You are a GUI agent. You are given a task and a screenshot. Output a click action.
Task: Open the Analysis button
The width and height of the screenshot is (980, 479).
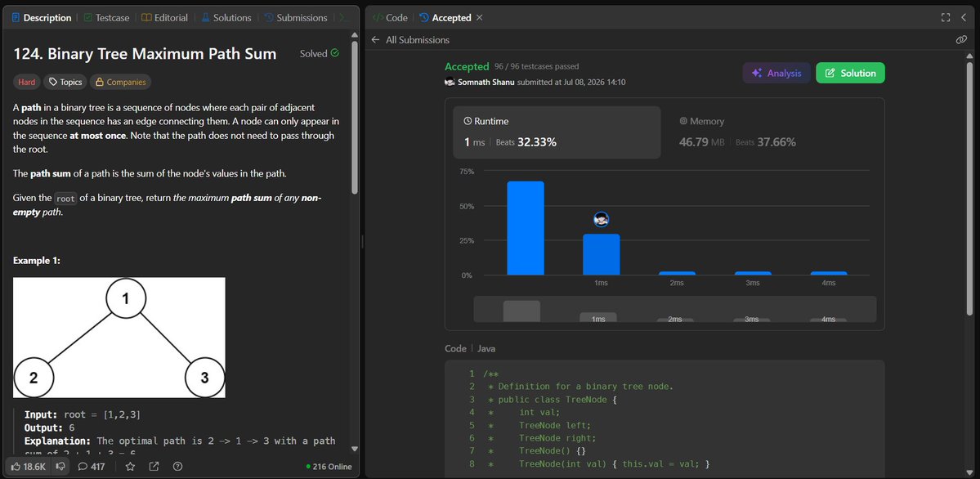(776, 73)
